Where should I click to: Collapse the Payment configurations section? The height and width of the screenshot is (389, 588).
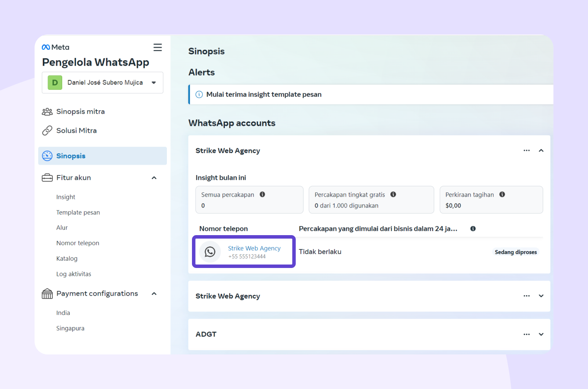click(x=154, y=294)
